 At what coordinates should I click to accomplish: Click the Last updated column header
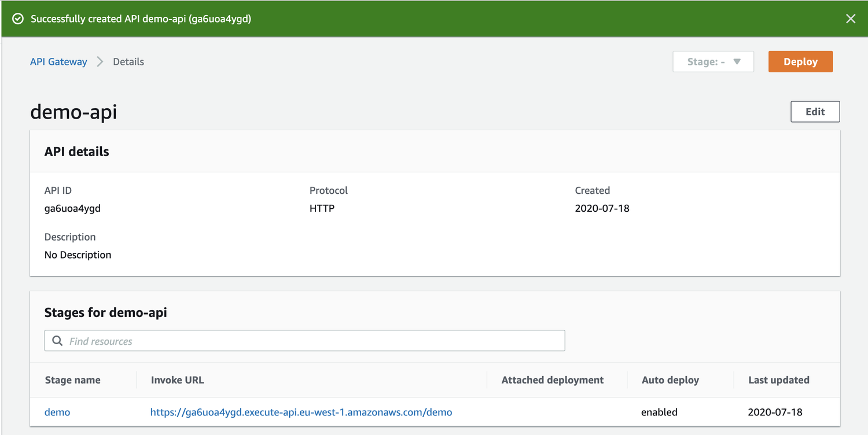(778, 380)
